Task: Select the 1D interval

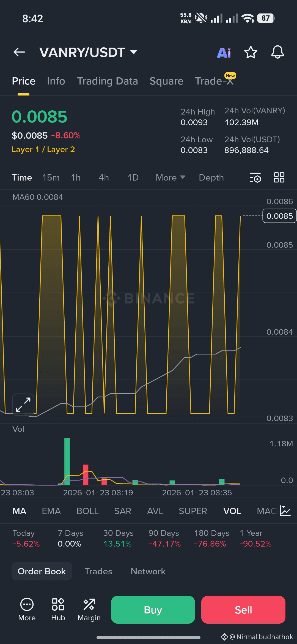Action: [133, 178]
